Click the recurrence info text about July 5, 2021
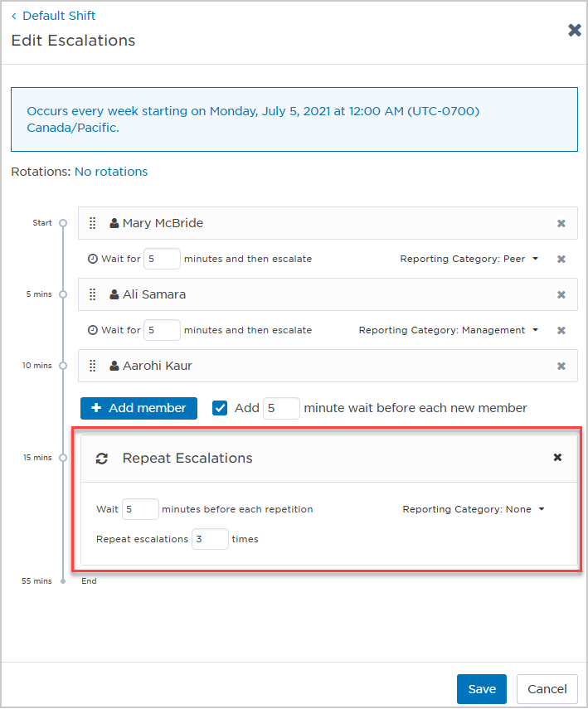588x709 pixels. (253, 119)
